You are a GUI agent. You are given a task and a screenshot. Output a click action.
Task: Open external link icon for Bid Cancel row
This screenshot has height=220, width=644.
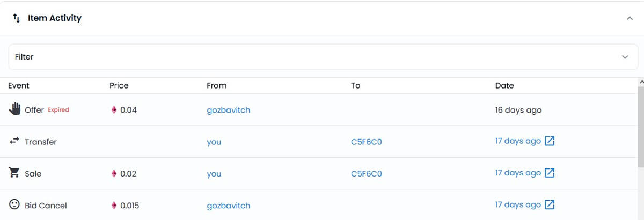(x=550, y=204)
